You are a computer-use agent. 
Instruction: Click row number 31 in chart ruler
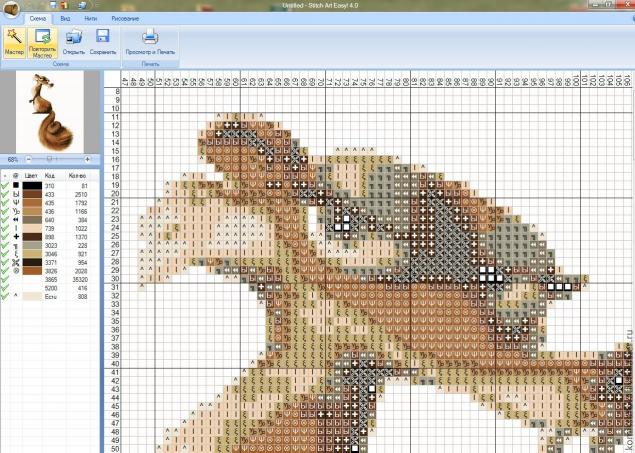coord(115,287)
